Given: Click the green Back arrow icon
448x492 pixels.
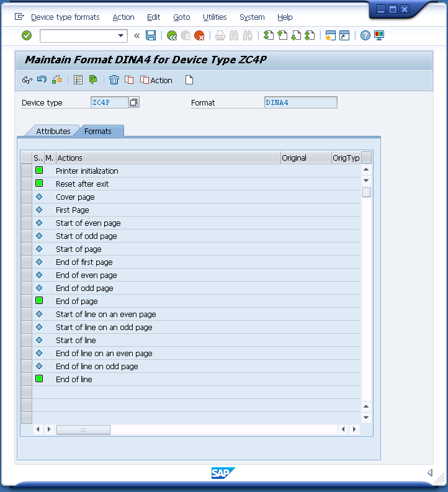Looking at the screenshot, I should point(172,35).
